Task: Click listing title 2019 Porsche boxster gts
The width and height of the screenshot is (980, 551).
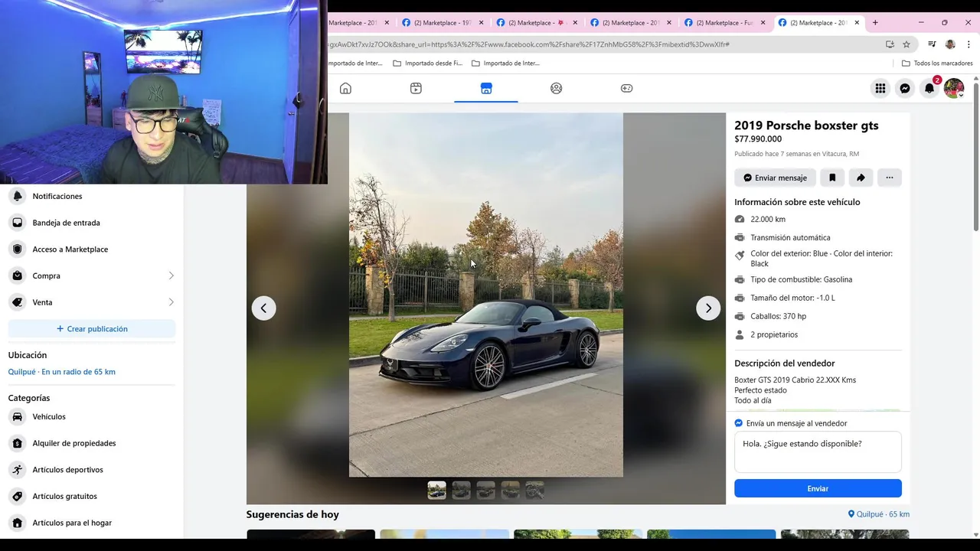Action: click(x=806, y=126)
